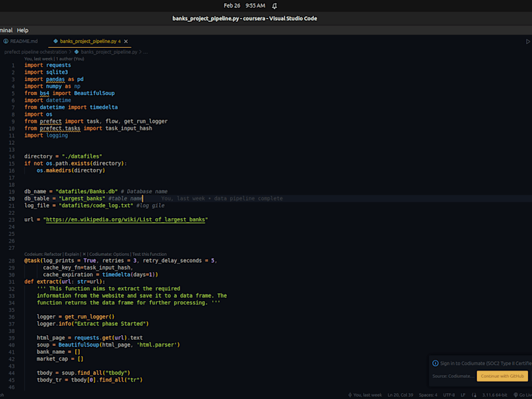The height and width of the screenshot is (399, 532).
Task: Open the Wikipedia List_of_largest_banks URL link
Action: tap(126, 219)
